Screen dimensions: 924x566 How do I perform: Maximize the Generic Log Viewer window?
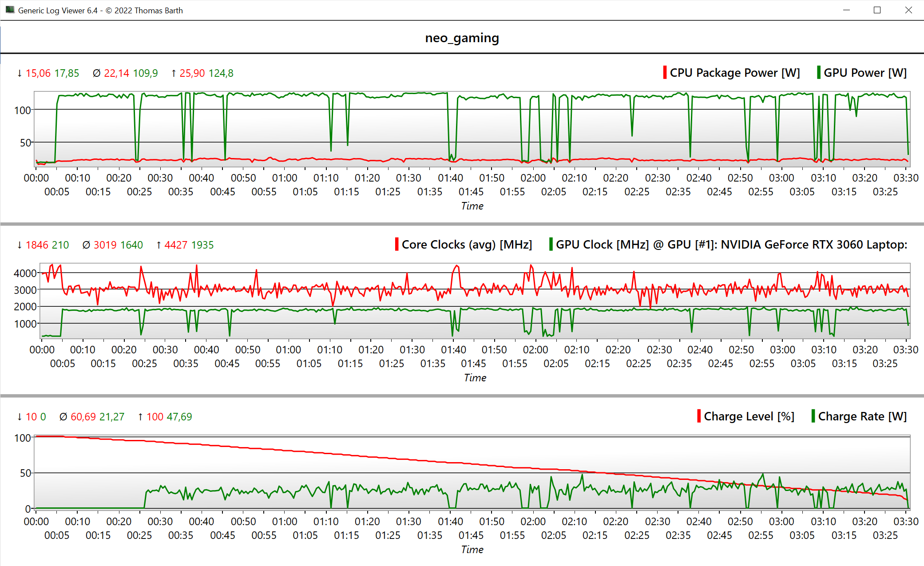877,10
